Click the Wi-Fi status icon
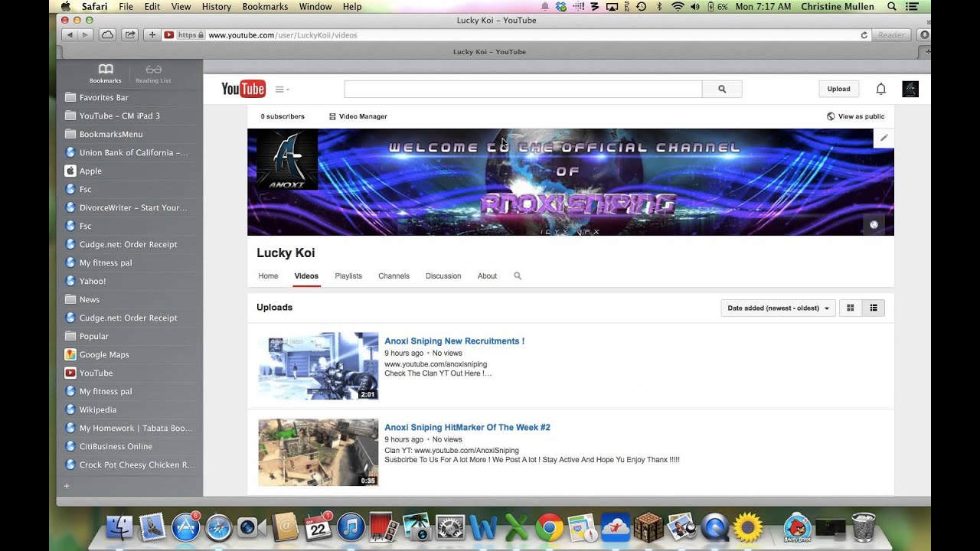Screen dimensions: 980x551 pyautogui.click(x=677, y=6)
